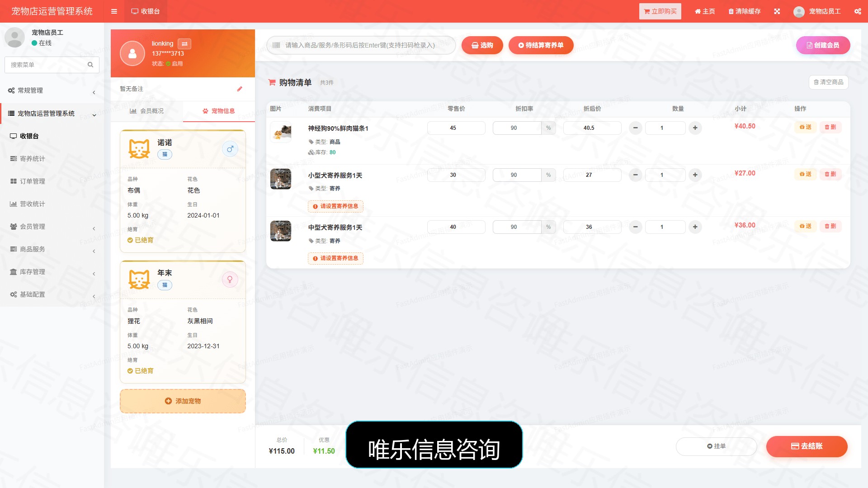
Task: Click the barcode icon in the product input
Action: tap(276, 45)
